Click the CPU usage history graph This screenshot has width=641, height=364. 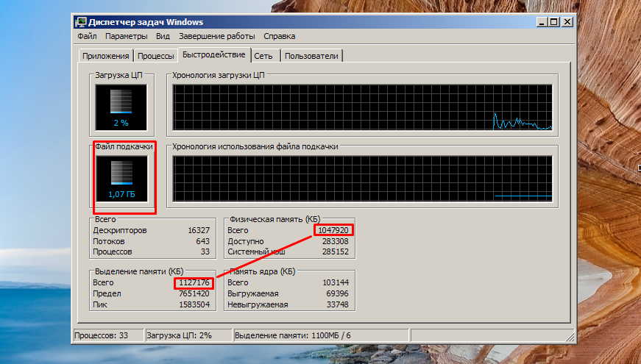pyautogui.click(x=362, y=107)
